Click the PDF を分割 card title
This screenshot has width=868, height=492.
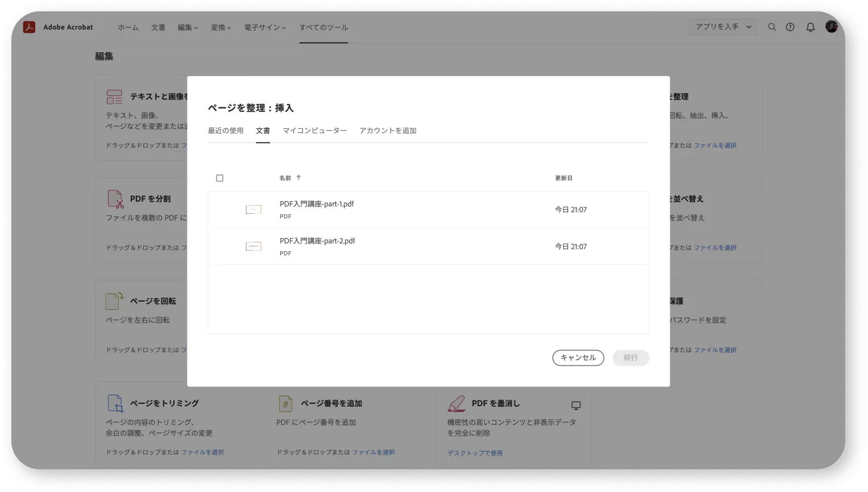(x=150, y=199)
